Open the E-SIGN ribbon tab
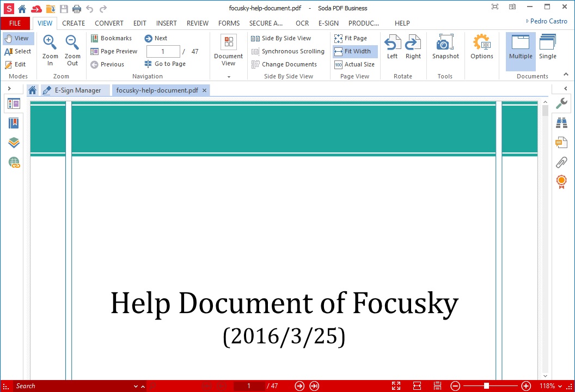The width and height of the screenshot is (575, 392). click(328, 23)
